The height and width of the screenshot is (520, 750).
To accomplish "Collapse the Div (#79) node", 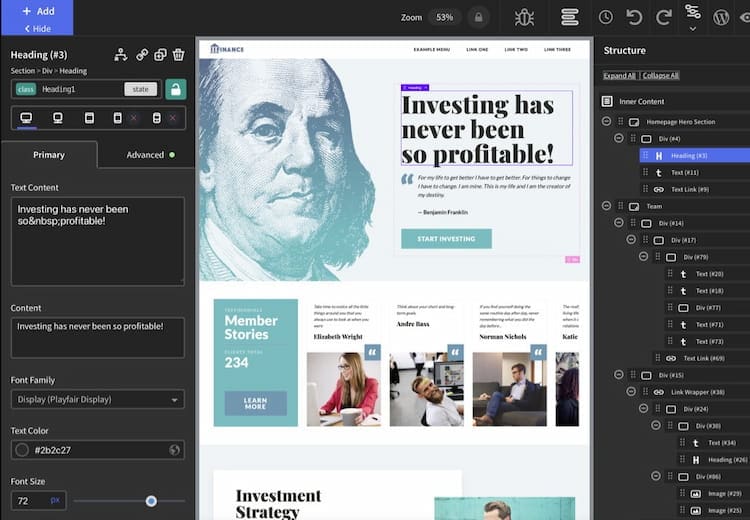I will [643, 256].
